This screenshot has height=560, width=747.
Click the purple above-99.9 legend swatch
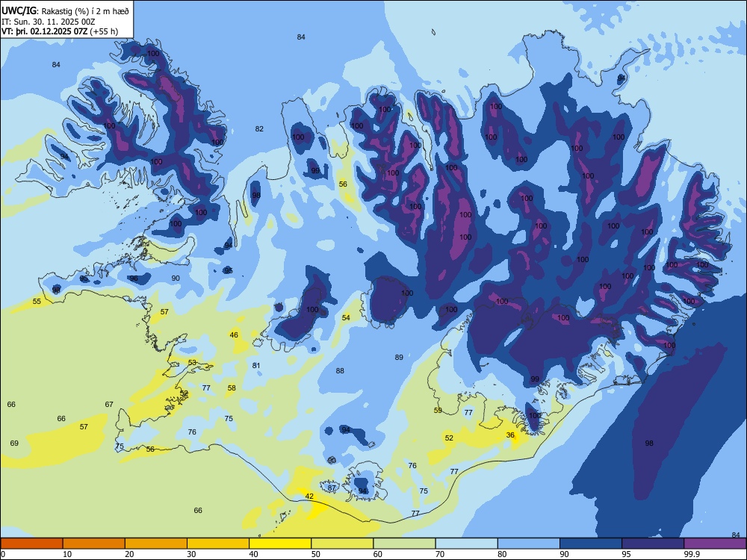pos(715,544)
